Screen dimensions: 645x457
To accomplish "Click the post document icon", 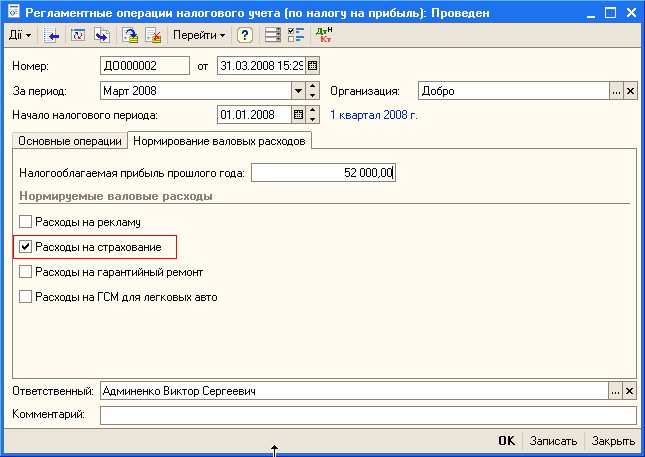I will click(130, 35).
